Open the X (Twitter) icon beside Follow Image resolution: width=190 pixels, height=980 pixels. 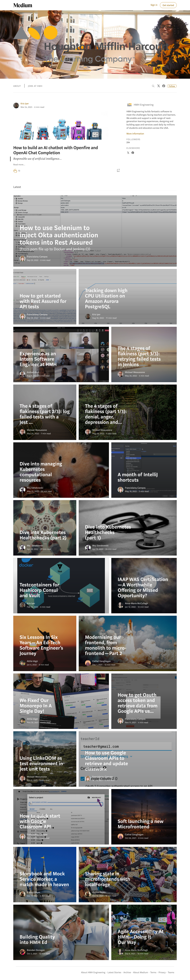pyautogui.click(x=158, y=86)
